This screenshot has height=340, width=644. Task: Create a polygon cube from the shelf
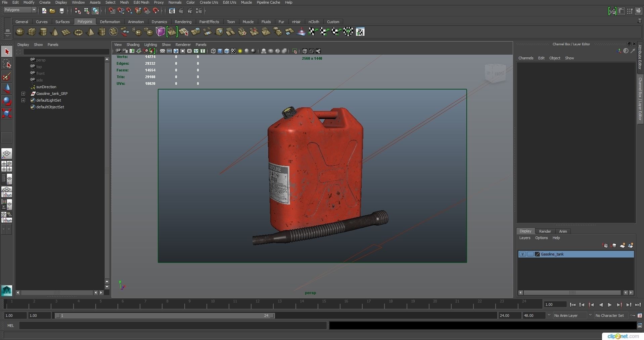(x=32, y=32)
